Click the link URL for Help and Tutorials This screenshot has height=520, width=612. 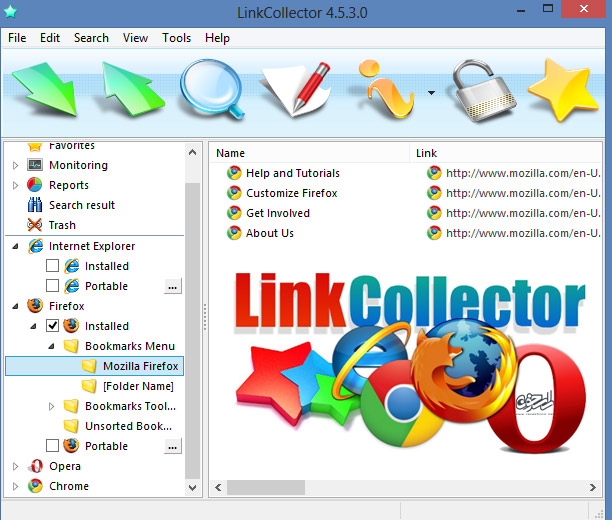tap(523, 173)
